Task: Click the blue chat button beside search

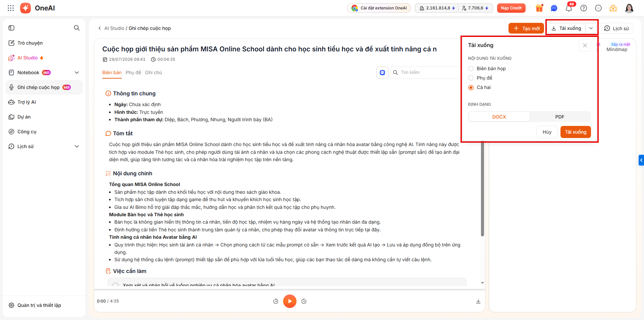Action: coord(382,73)
